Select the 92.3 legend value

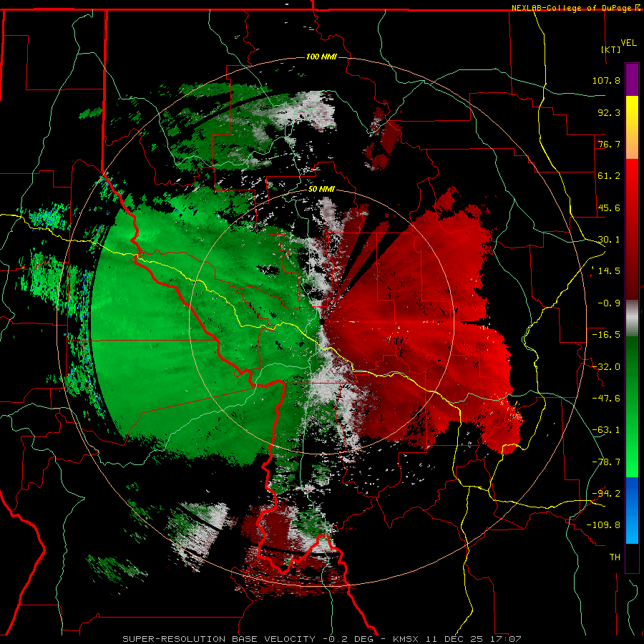click(609, 112)
